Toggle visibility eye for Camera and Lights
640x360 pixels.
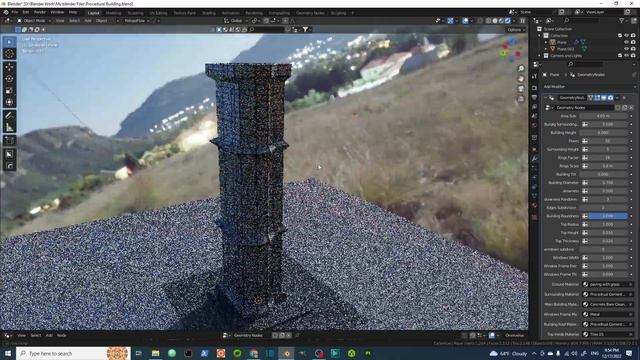627,55
